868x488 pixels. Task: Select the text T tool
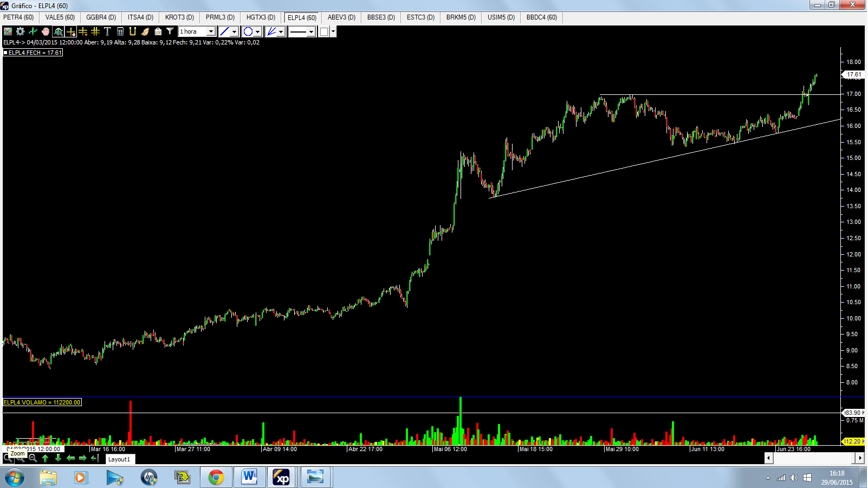(x=107, y=31)
